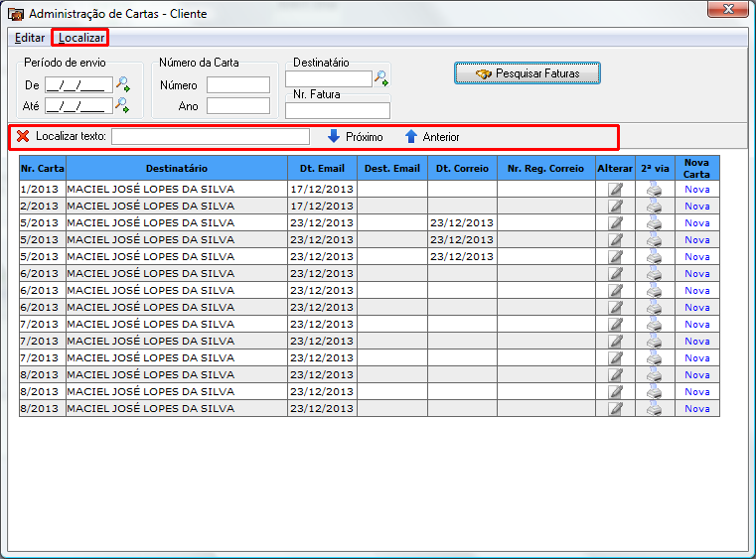Click printer icon in last 8/2013 row
The image size is (756, 559).
pyautogui.click(x=655, y=408)
